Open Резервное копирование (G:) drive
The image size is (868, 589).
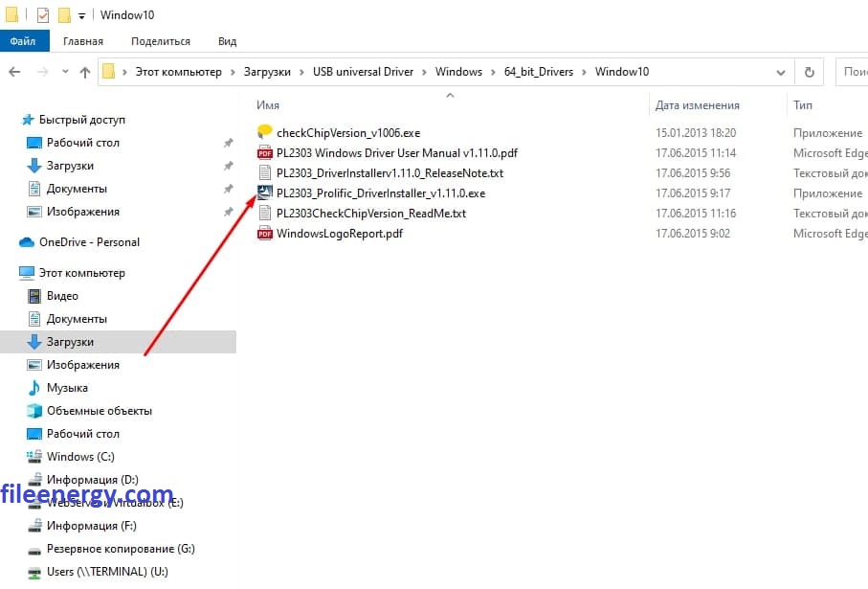point(121,548)
